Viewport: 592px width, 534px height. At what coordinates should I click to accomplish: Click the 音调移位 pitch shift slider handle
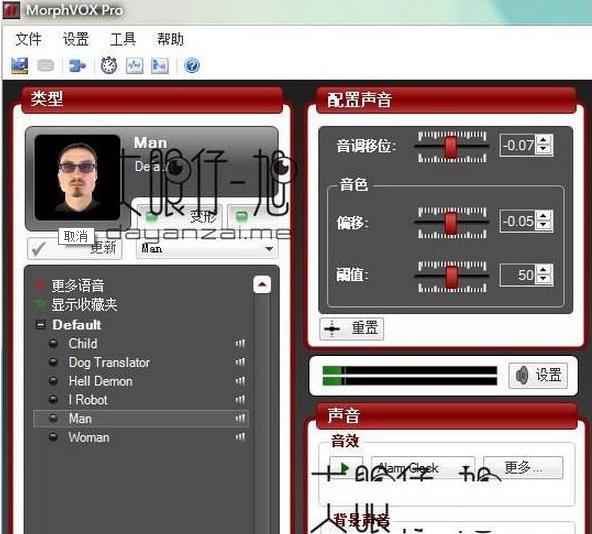[451, 147]
